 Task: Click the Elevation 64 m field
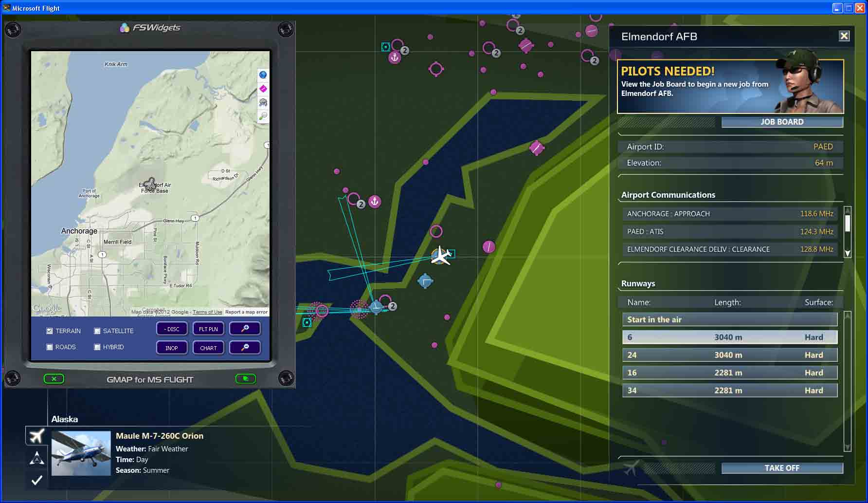(730, 163)
